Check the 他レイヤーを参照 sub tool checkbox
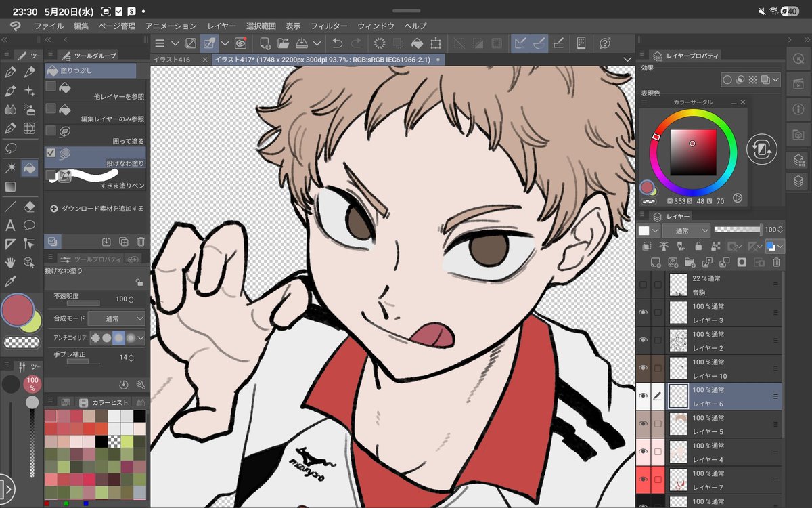Viewport: 812px width, 508px height. point(51,87)
